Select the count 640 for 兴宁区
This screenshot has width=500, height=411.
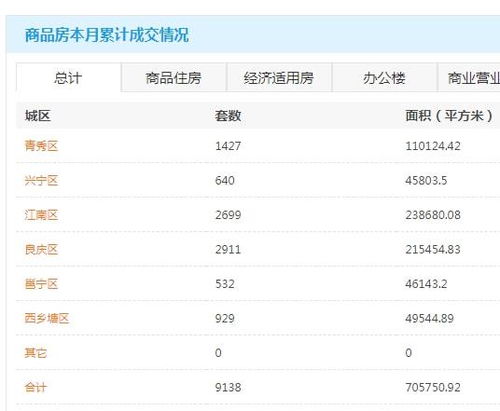(x=225, y=181)
